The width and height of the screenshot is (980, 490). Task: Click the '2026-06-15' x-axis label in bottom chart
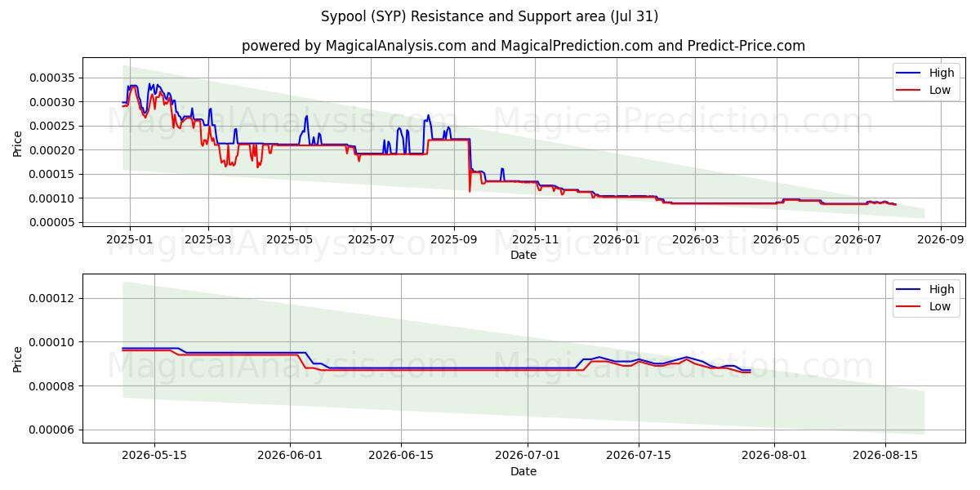point(401,457)
